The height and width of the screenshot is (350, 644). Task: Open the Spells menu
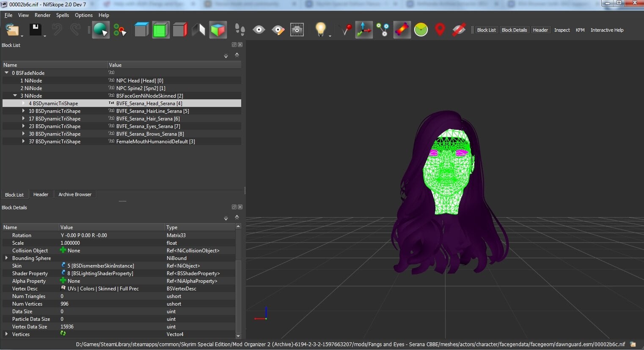coord(63,15)
